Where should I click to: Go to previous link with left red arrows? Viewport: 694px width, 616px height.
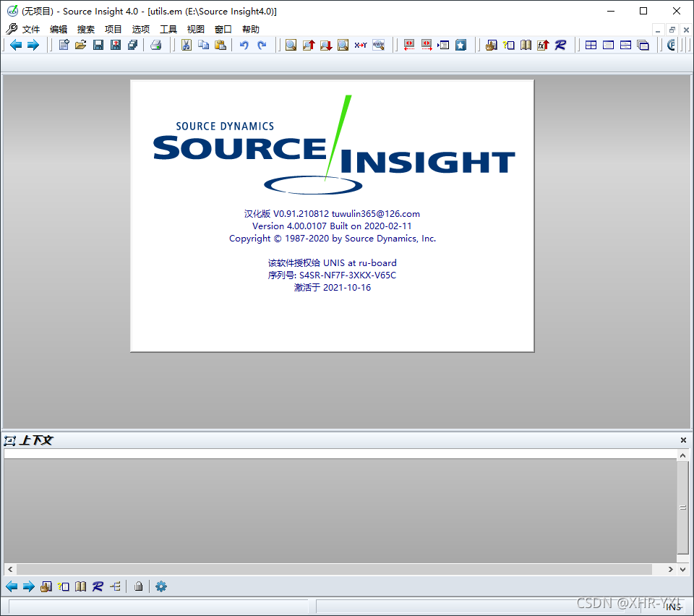[409, 45]
